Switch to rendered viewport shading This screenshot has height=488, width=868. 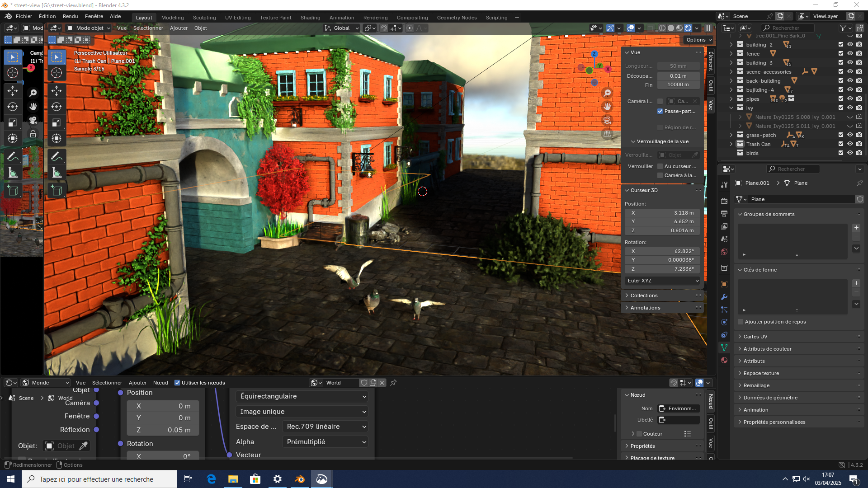pyautogui.click(x=688, y=28)
